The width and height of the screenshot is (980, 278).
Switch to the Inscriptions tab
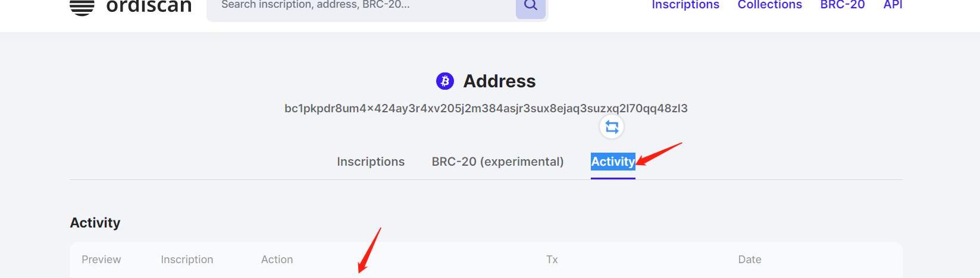pos(371,162)
